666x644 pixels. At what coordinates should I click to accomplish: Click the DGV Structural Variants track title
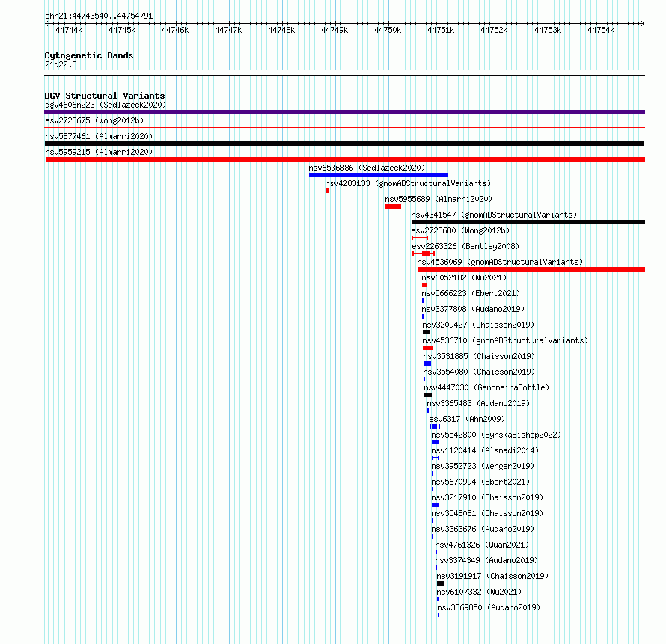click(105, 96)
